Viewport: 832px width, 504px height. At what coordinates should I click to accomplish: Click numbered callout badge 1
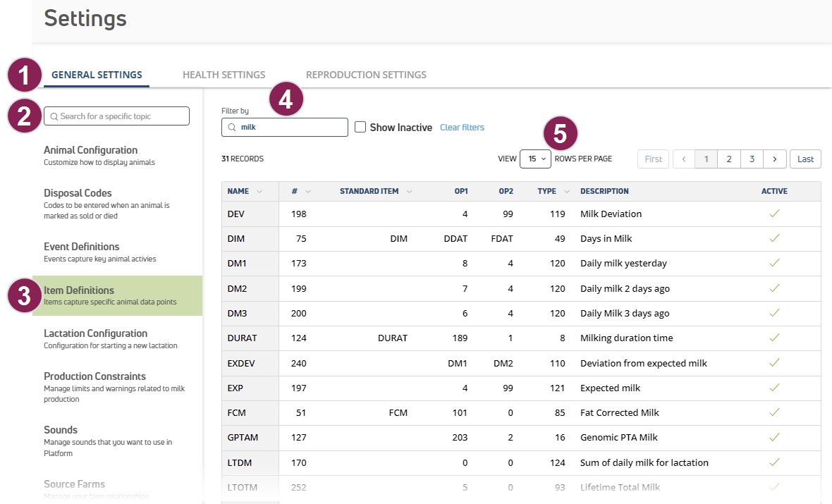point(25,75)
